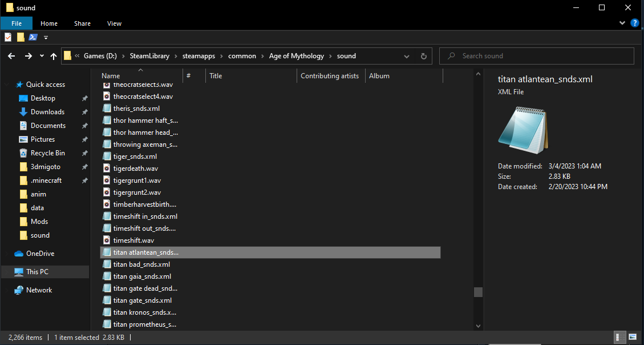Screen dimensions: 644x345
Task: Select the tigerdeath.wav file icon
Action: pos(106,168)
